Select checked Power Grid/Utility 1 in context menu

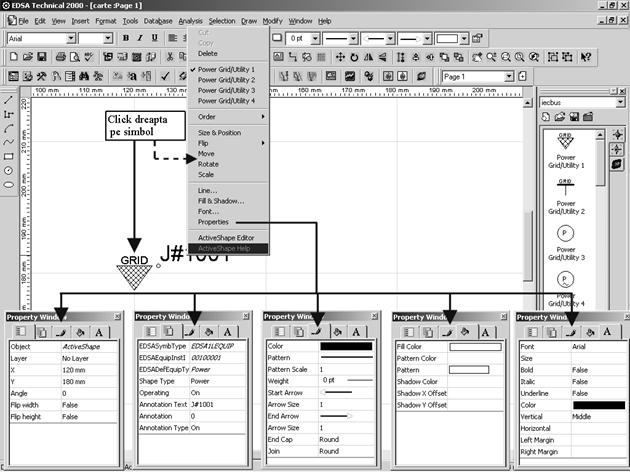point(226,70)
